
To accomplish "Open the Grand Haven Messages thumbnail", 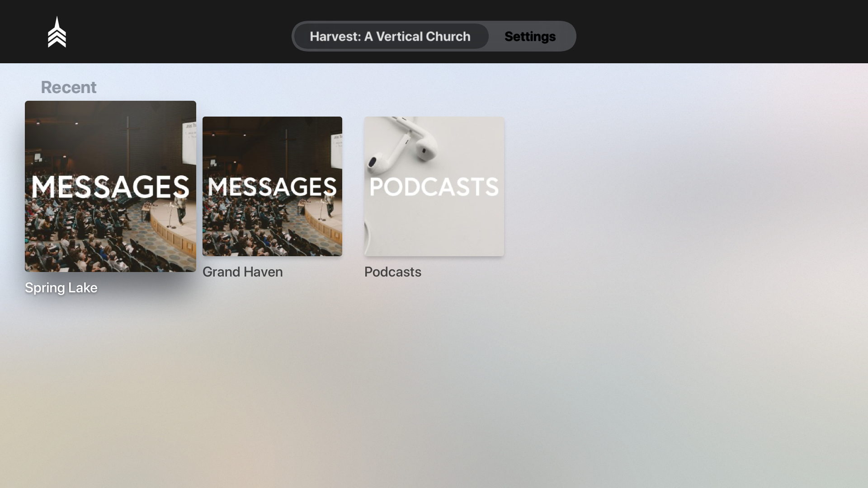I will pyautogui.click(x=272, y=186).
